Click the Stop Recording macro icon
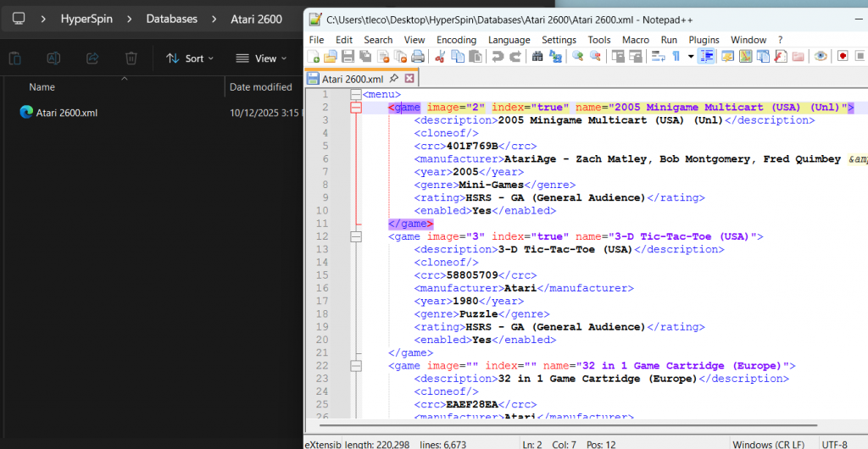The image size is (868, 449). (x=860, y=57)
